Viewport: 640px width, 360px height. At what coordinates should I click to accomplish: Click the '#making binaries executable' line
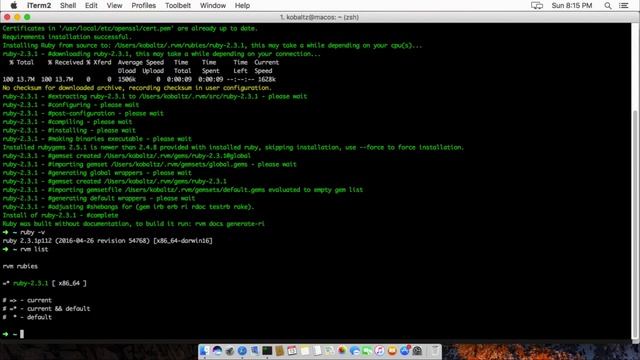coord(97,139)
